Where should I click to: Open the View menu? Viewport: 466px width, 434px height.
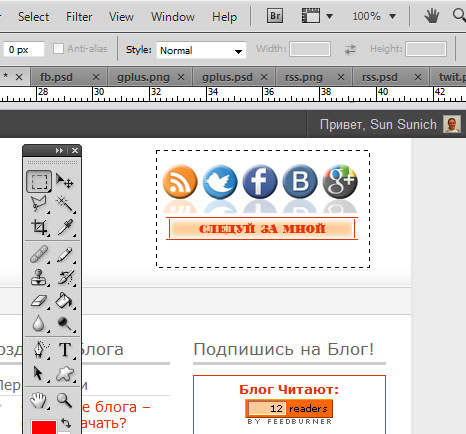tap(121, 17)
